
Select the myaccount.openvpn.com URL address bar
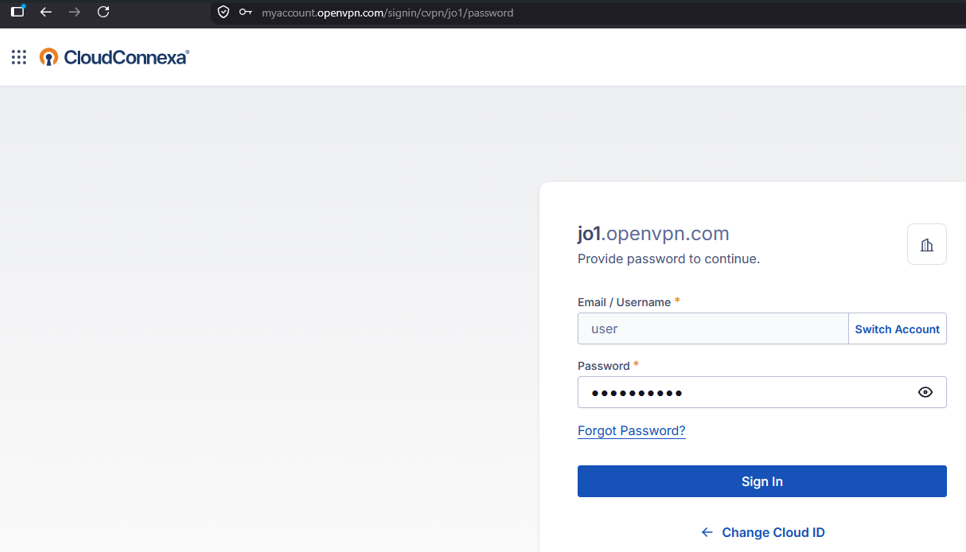[388, 13]
